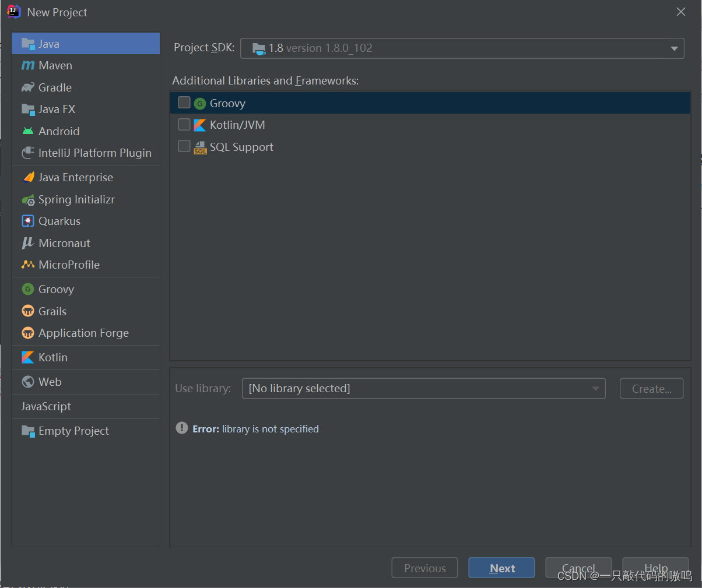Select Java Enterprise label
The height and width of the screenshot is (588, 702).
click(76, 177)
